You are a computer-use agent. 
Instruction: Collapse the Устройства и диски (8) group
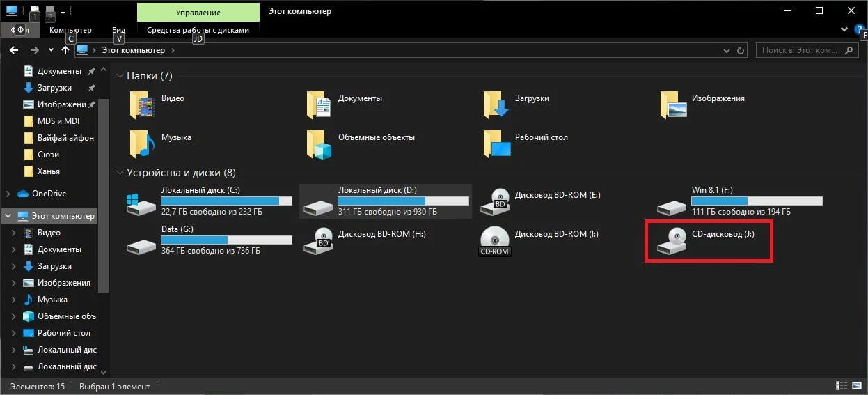[120, 172]
